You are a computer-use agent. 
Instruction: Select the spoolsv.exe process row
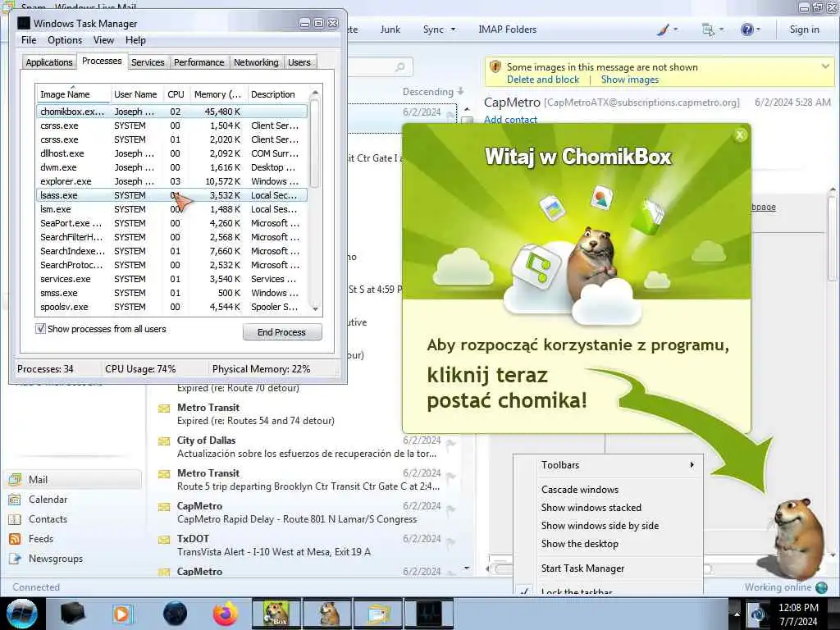[x=172, y=307]
